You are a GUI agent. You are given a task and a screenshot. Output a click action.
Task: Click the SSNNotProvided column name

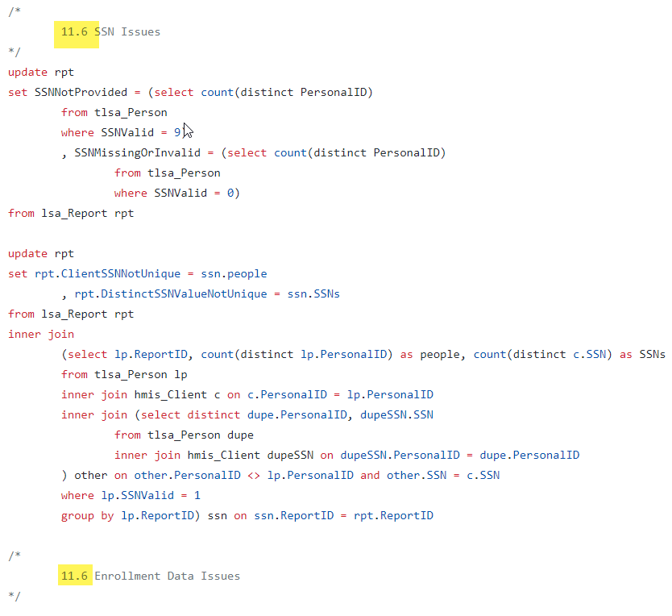[x=83, y=92]
